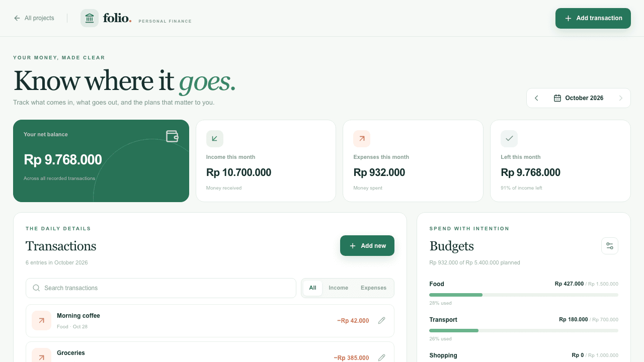Click the Food budget progress bar
The image size is (644, 362).
click(524, 295)
